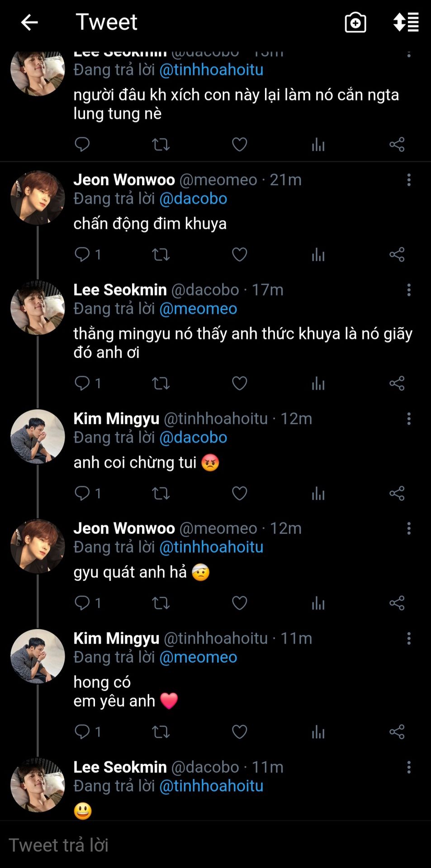Tap the back arrow in the header

29,22
